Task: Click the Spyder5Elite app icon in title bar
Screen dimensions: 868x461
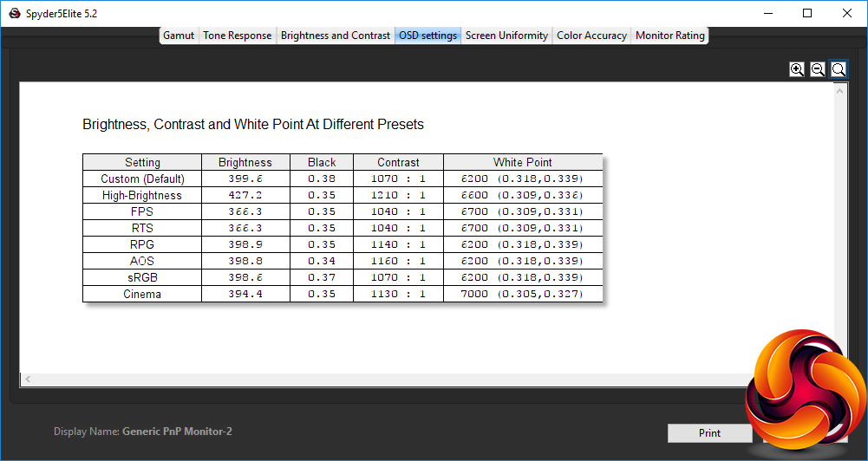Action: point(15,13)
